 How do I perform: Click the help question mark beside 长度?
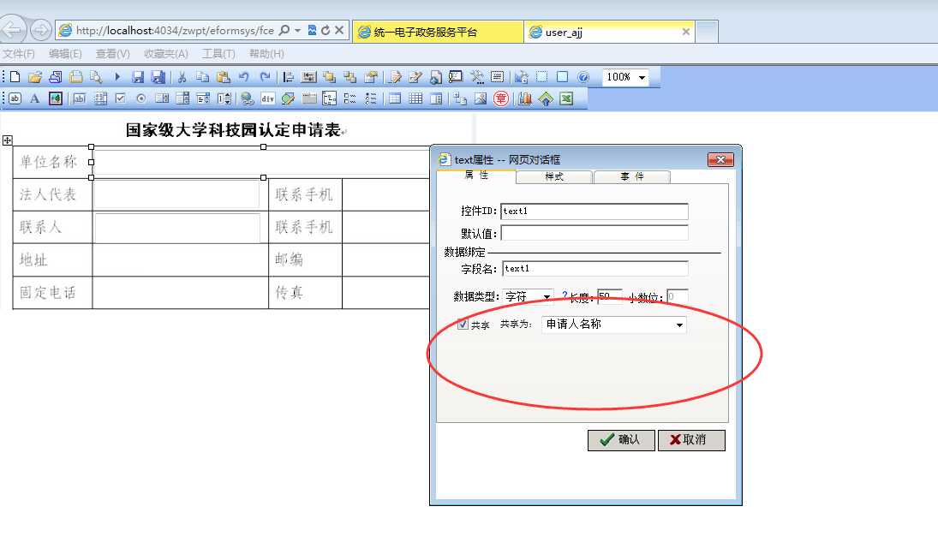565,295
